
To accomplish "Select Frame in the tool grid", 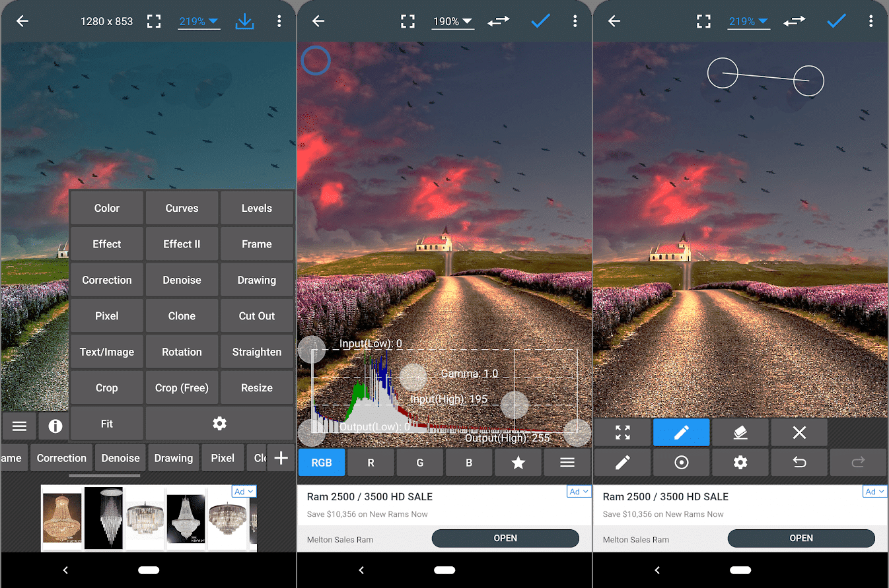I will pos(257,244).
